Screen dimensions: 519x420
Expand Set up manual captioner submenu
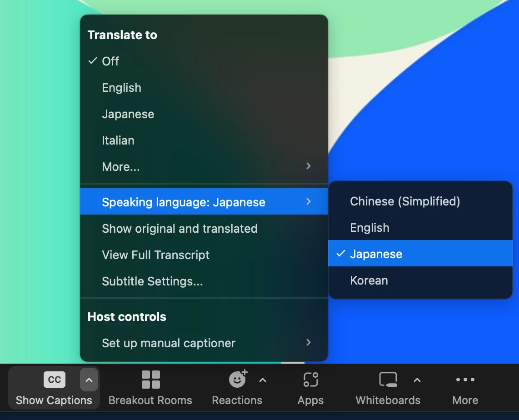204,343
